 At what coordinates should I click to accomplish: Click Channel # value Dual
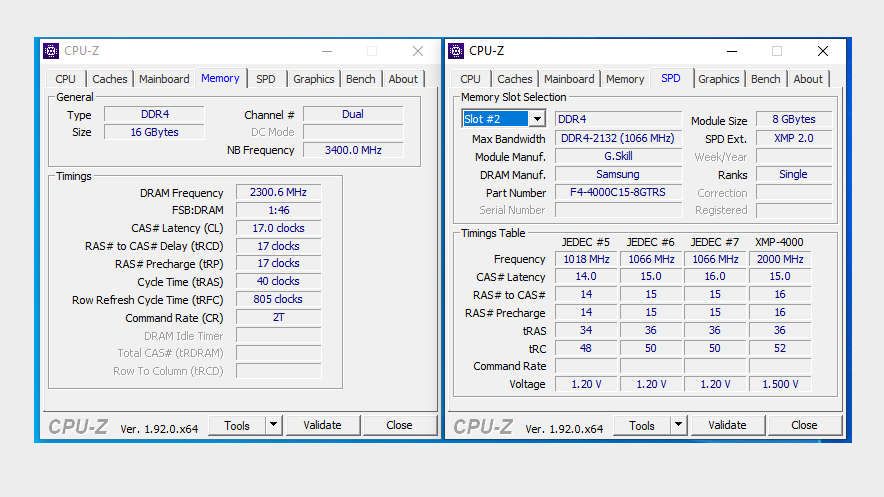pos(353,114)
